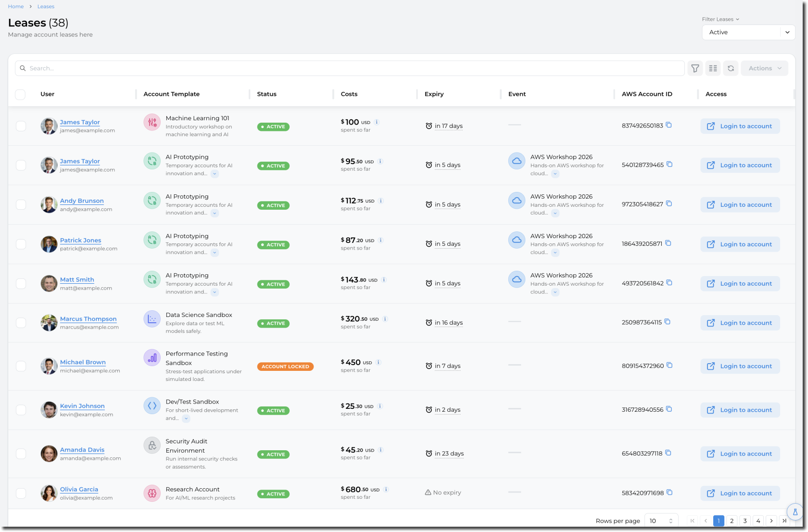The height and width of the screenshot is (532, 808).
Task: Click the flask icon at bottom right
Action: [795, 512]
